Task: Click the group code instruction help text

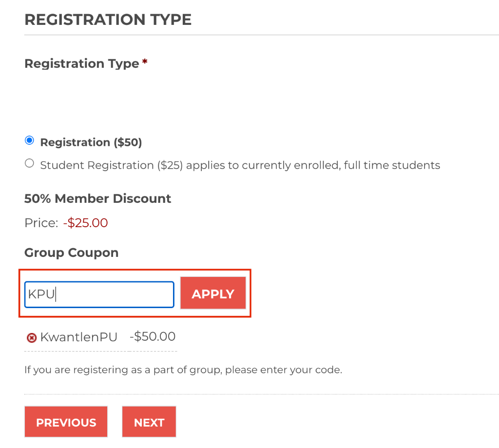Action: (183, 370)
